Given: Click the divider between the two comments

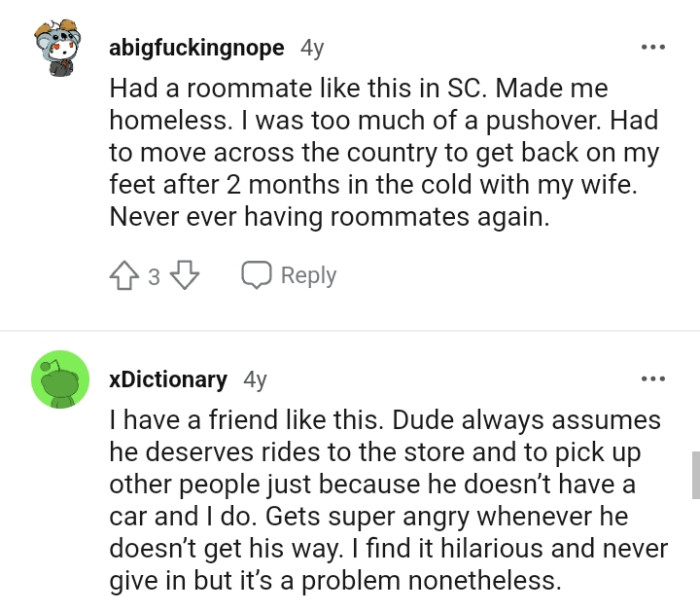Looking at the screenshot, I should click(x=350, y=331).
